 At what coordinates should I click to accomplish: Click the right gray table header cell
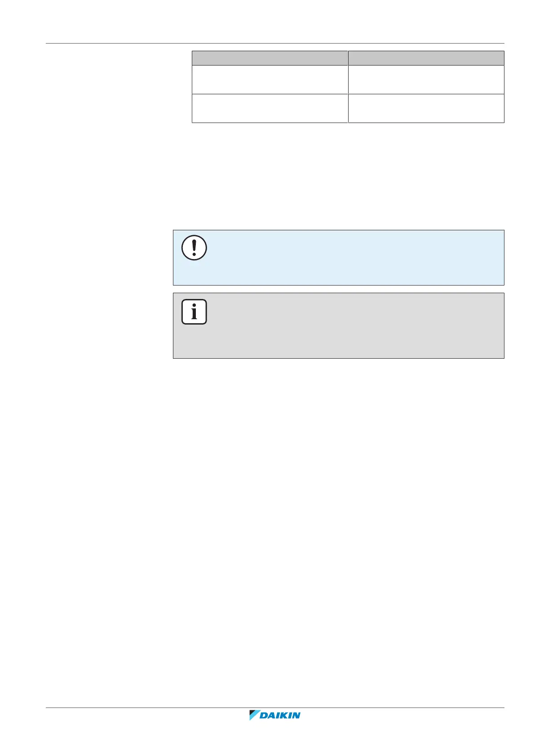pos(426,58)
